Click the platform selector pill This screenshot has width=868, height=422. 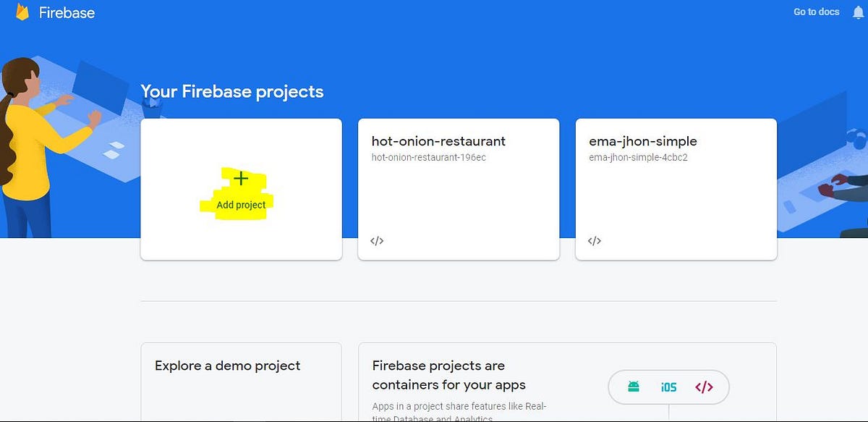[670, 387]
